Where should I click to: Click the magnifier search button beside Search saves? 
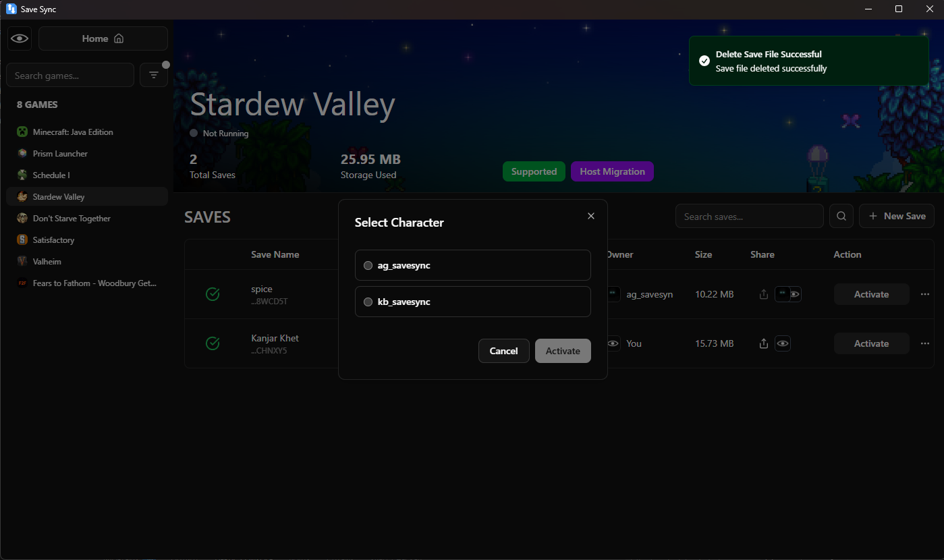[x=841, y=217]
